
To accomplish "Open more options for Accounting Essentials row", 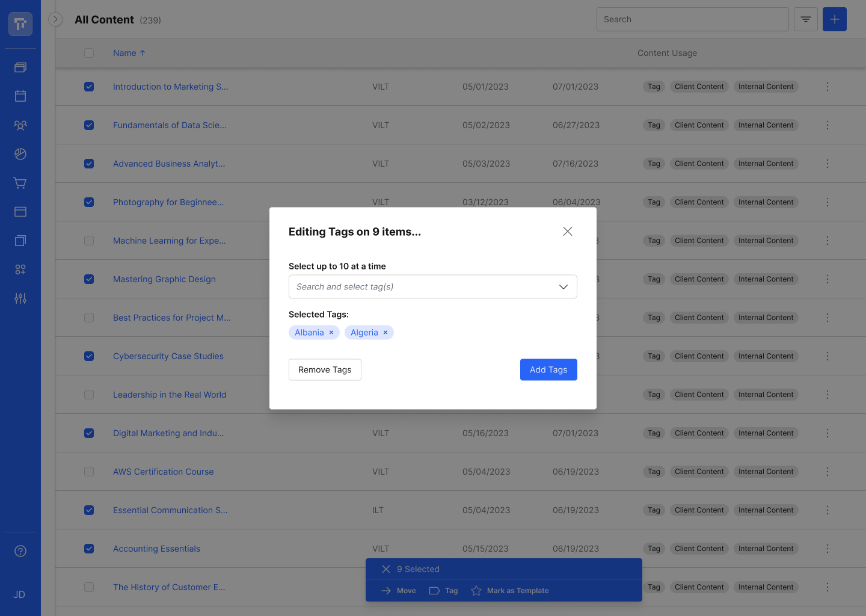I will (x=828, y=549).
